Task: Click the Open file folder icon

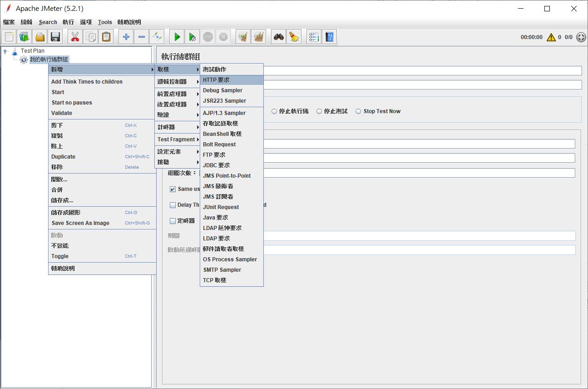Action: pyautogui.click(x=40, y=37)
